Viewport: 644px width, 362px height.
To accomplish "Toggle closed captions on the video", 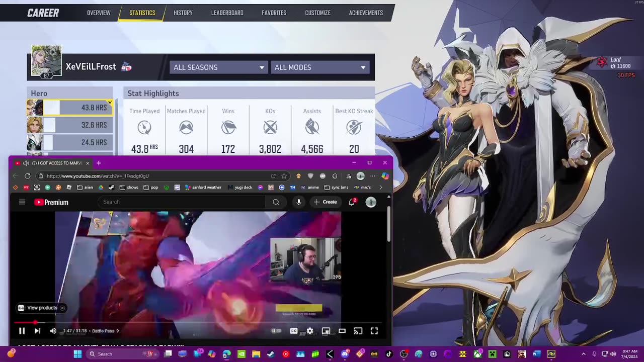I will [x=294, y=331].
